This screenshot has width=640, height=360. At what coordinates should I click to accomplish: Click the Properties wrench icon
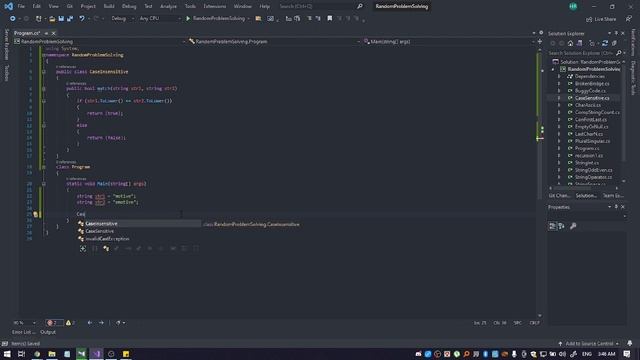(573, 226)
